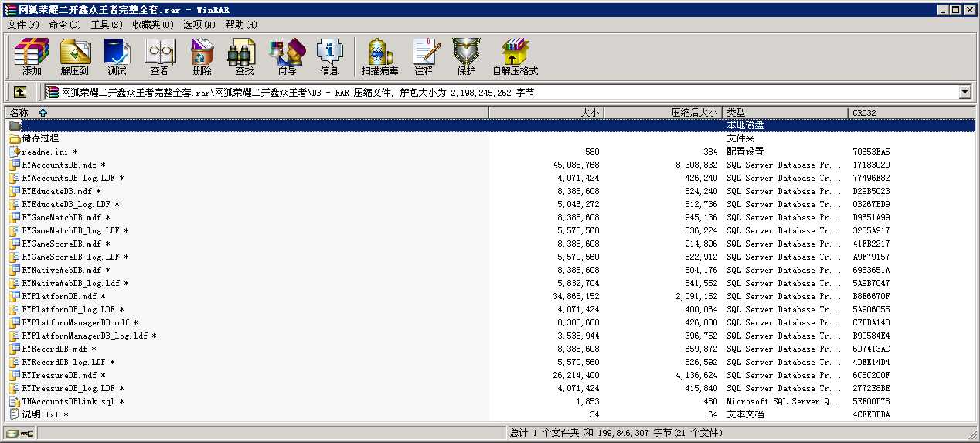Viewport: 980px width, 443px height.
Task: Select RYEducateDB.mdf file row
Action: (x=491, y=191)
